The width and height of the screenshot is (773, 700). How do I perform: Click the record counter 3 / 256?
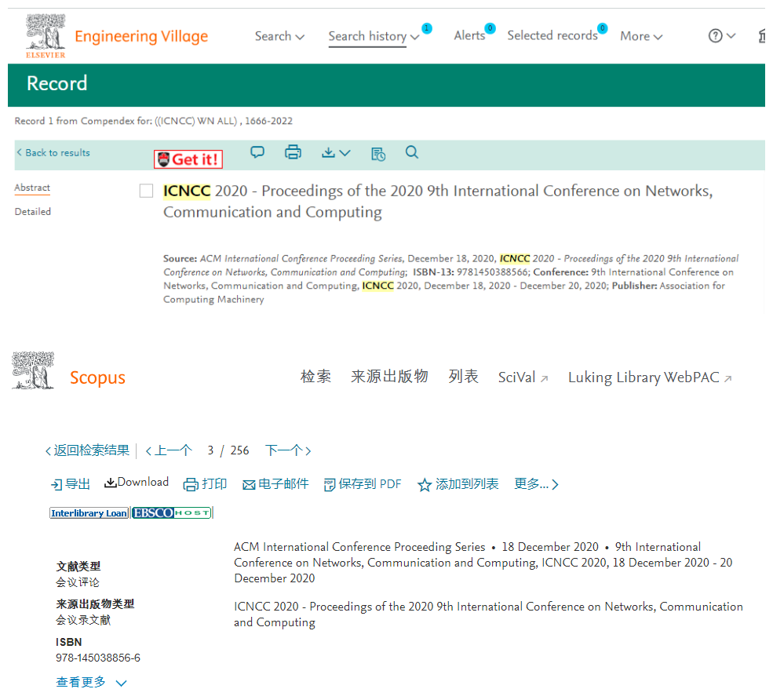click(228, 450)
